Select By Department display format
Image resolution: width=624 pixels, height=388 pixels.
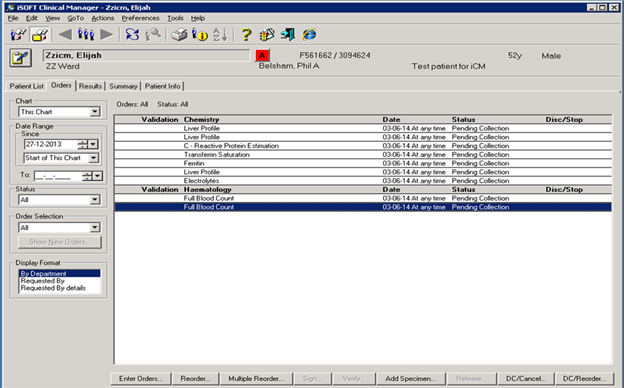(x=59, y=273)
